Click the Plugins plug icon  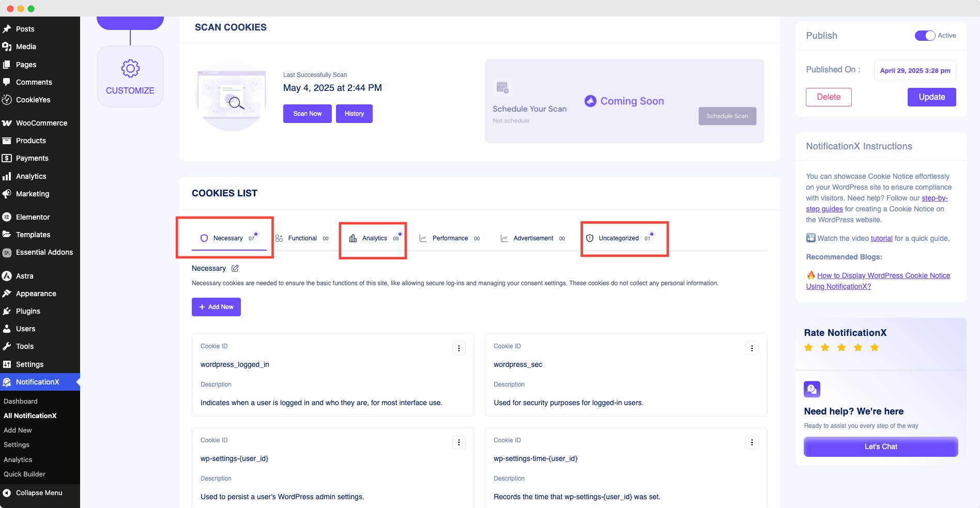[x=7, y=311]
